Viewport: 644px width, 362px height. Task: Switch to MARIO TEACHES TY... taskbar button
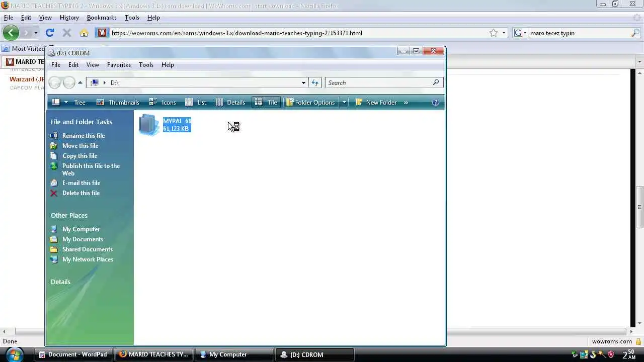click(153, 354)
